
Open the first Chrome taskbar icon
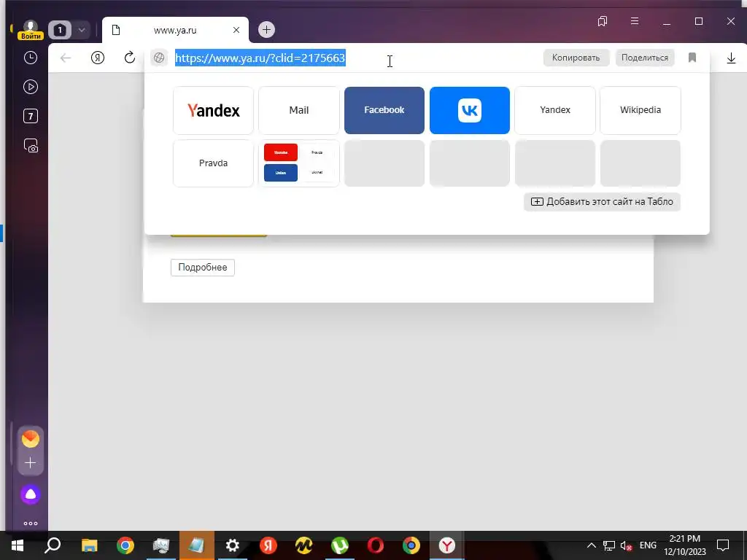point(125,545)
